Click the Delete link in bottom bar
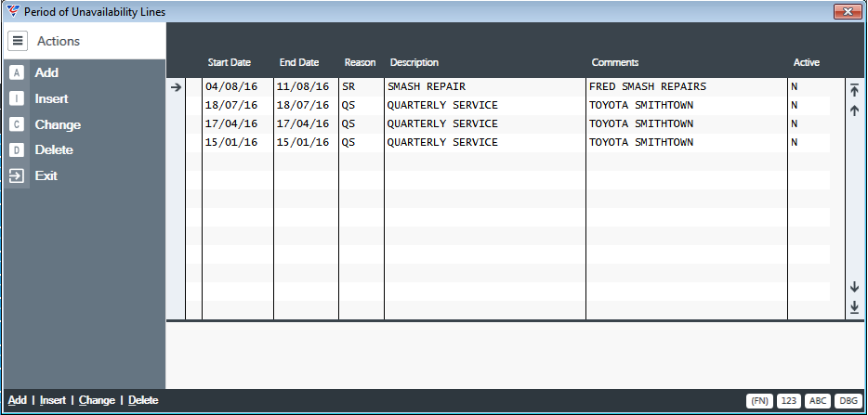The height and width of the screenshot is (415, 868). click(x=143, y=400)
